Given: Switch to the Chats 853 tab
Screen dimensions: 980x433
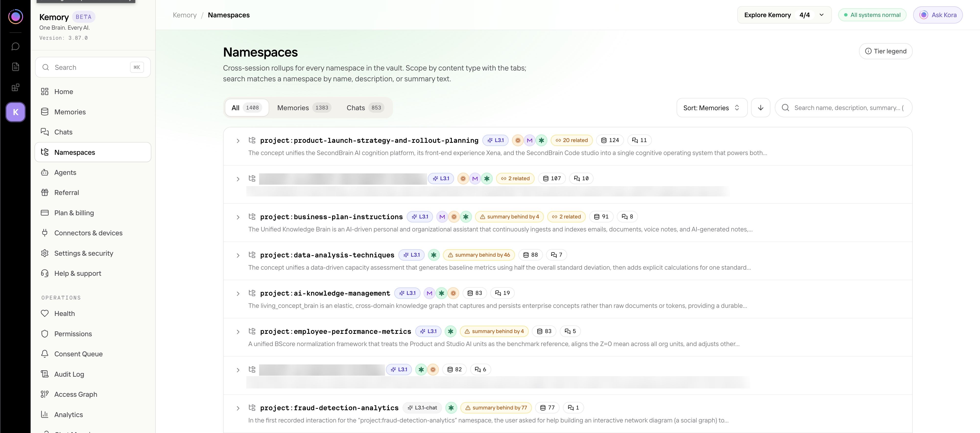Looking at the screenshot, I should [365, 108].
